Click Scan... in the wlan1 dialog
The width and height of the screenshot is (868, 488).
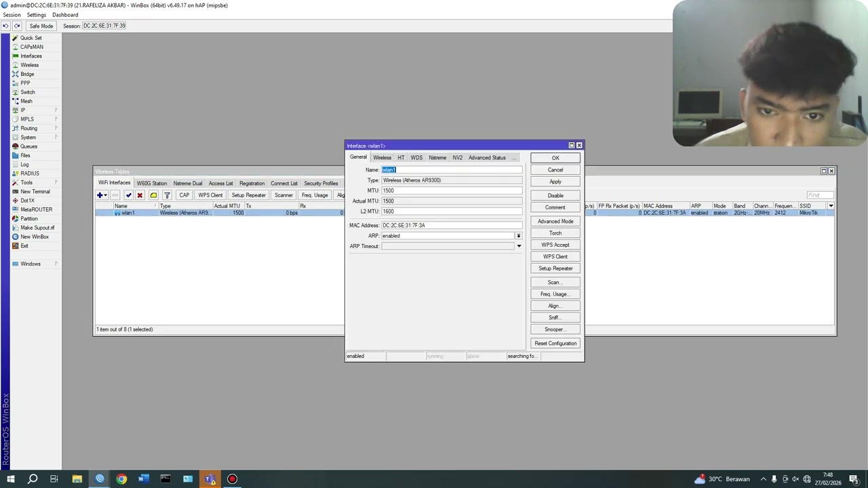(x=555, y=283)
